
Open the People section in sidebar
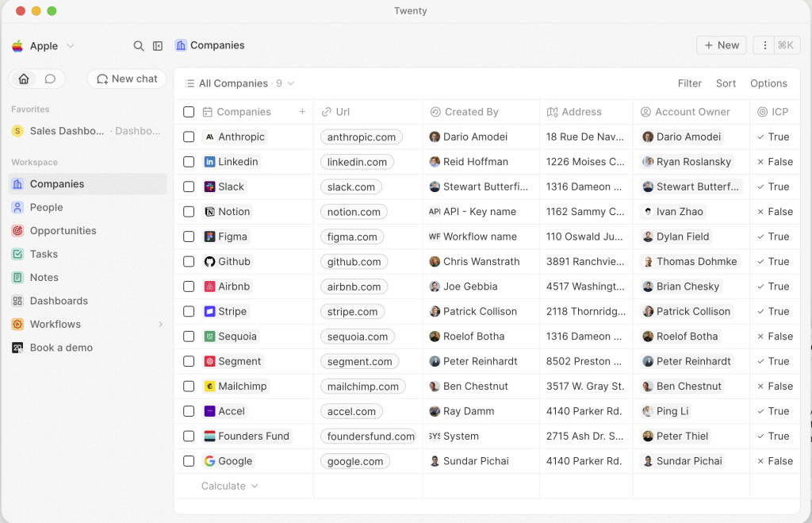point(87,207)
